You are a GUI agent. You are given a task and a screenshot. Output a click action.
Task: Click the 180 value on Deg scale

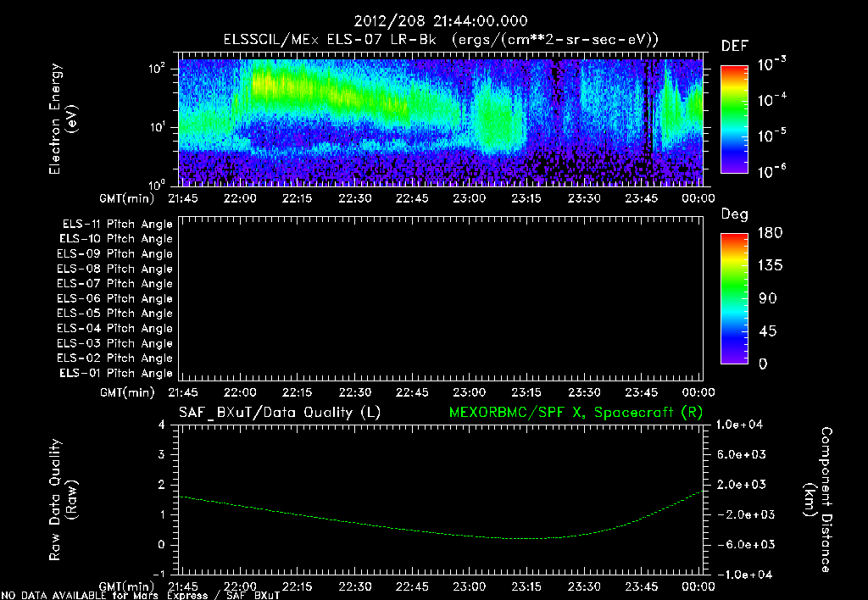(x=770, y=232)
